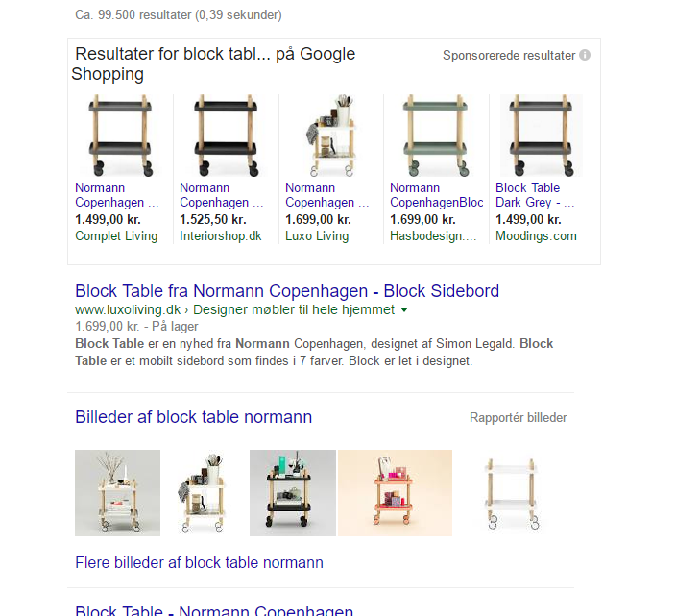Open Hasbodesign green table product image
This screenshot has height=616, width=700.
436,135
